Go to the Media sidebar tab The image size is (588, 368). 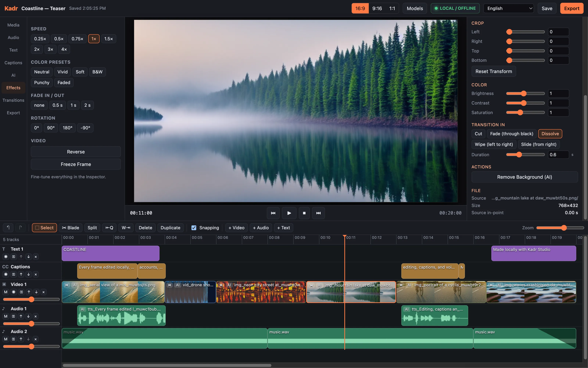(13, 25)
